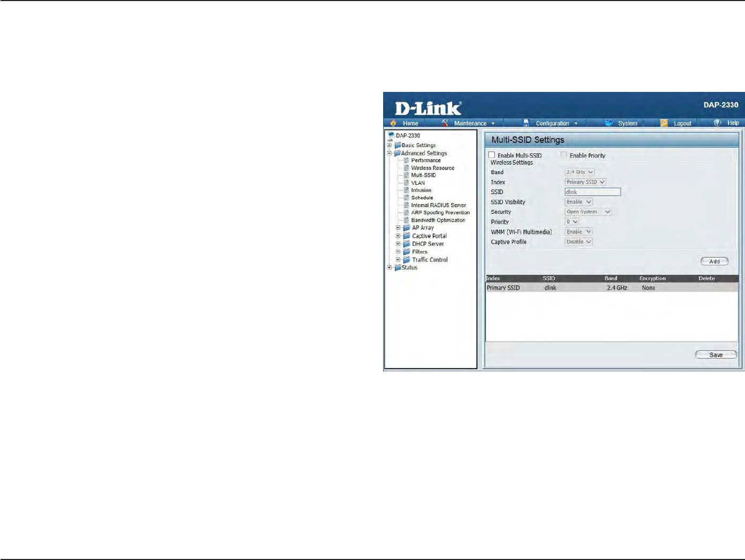Expand the Filters tree node
The image size is (745, 560).
point(398,252)
